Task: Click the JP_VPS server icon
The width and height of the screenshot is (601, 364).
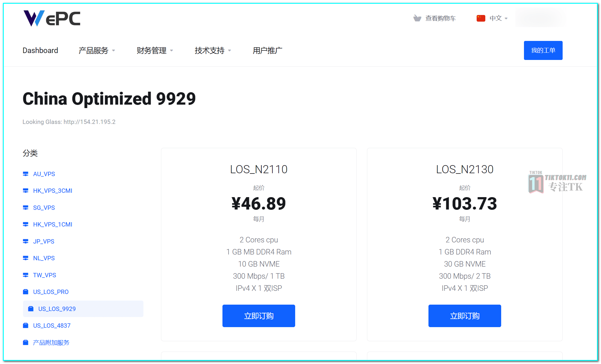Action: 26,241
